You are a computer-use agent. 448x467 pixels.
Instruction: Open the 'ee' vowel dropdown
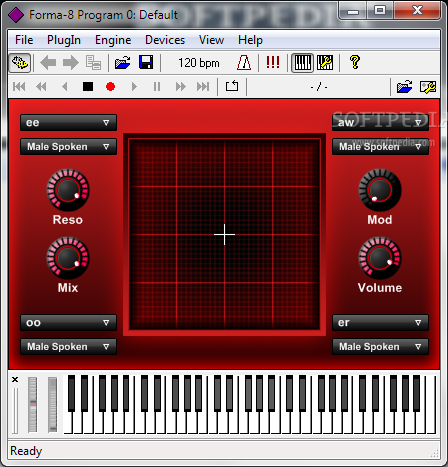pos(68,122)
